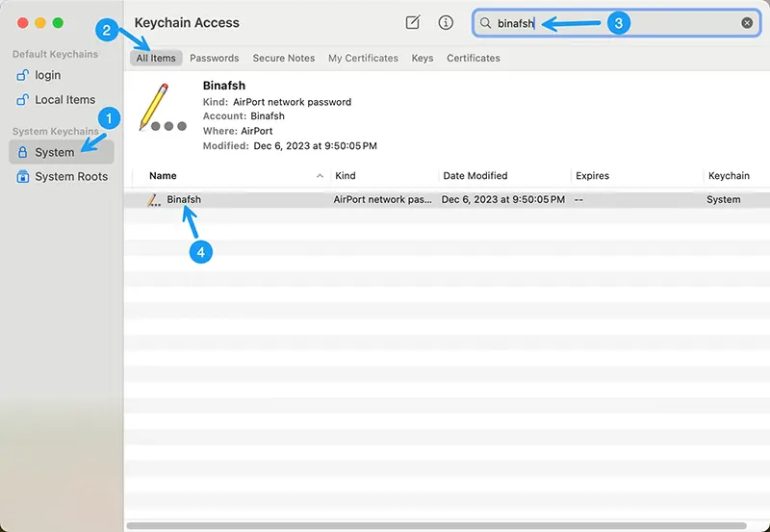This screenshot has width=770, height=532.
Task: Click the AirPort network pas... cell
Action: coord(382,199)
